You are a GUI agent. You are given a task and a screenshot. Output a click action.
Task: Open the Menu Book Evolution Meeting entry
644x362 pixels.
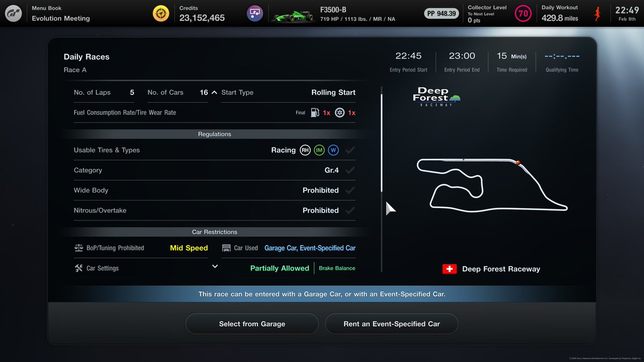click(61, 13)
